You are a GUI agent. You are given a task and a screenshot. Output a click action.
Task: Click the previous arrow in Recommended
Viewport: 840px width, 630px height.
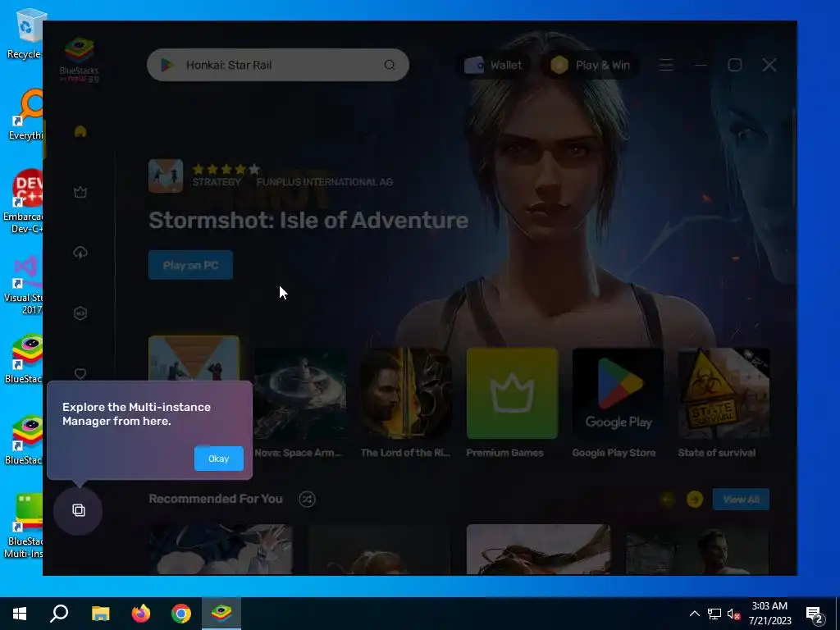coord(668,500)
